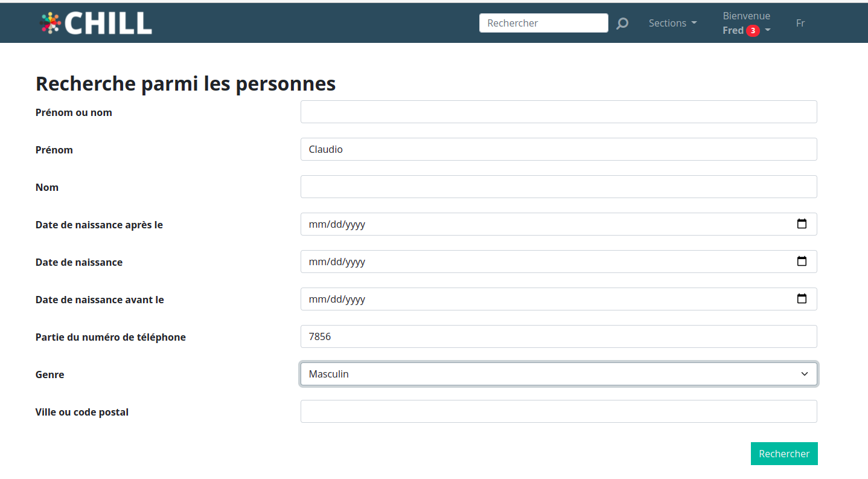Open calendar picker for 'Date de naissance après le'
Screen dimensions: 868x479
802,224
